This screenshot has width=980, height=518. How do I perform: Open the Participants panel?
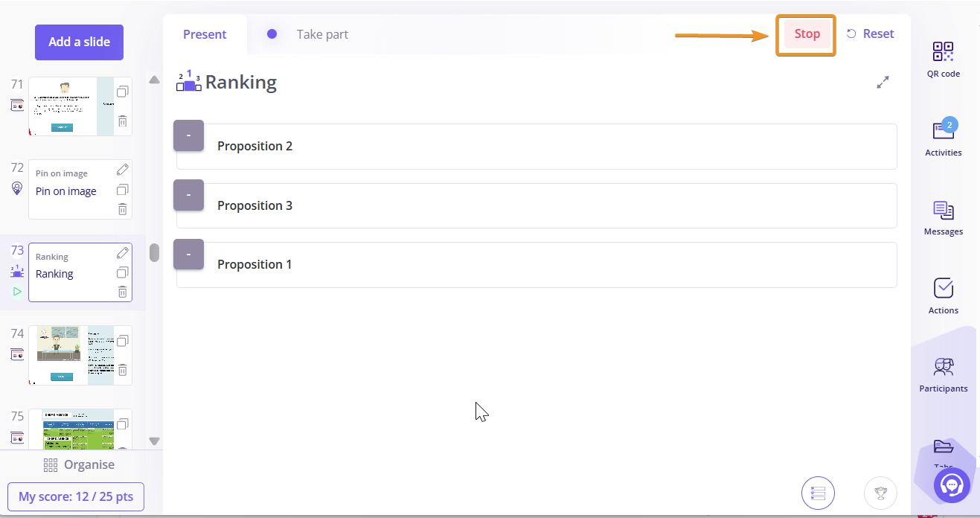click(x=943, y=374)
